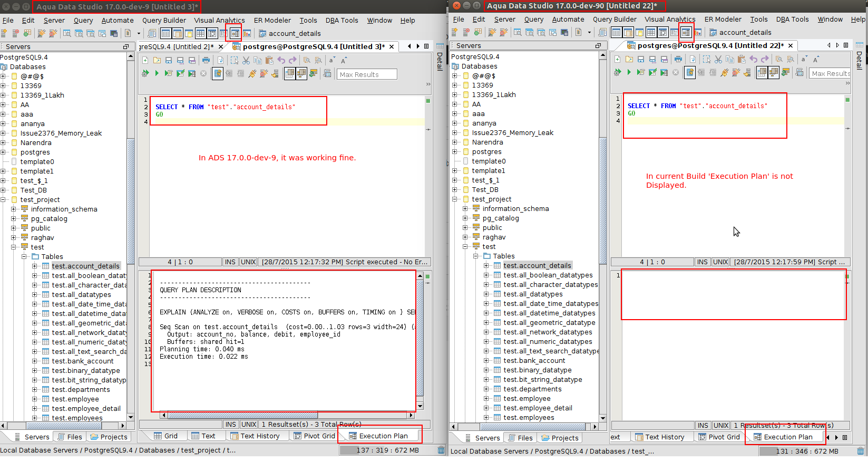Toggle the first Grid results view button in right toolbar
Viewport: 868px width, 461px height.
click(616, 33)
